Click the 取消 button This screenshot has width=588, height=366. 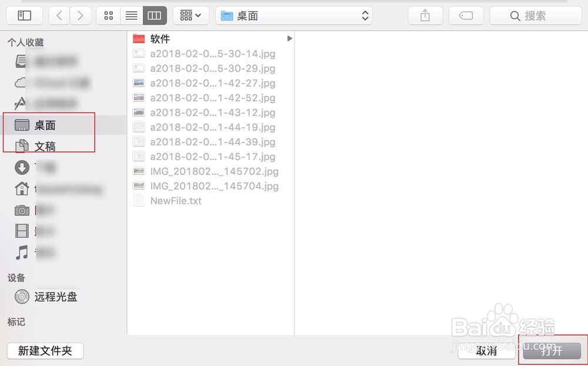click(x=487, y=351)
